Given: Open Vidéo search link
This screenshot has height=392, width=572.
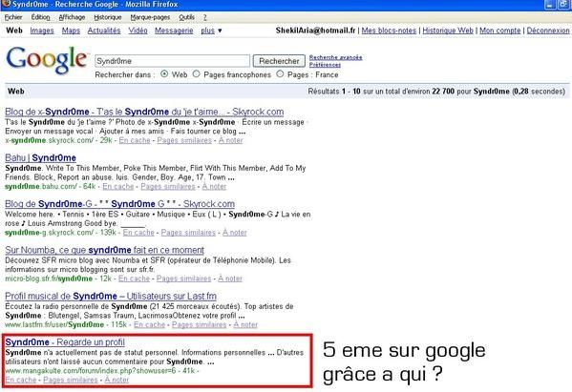Looking at the screenshot, I should pyautogui.click(x=138, y=31).
